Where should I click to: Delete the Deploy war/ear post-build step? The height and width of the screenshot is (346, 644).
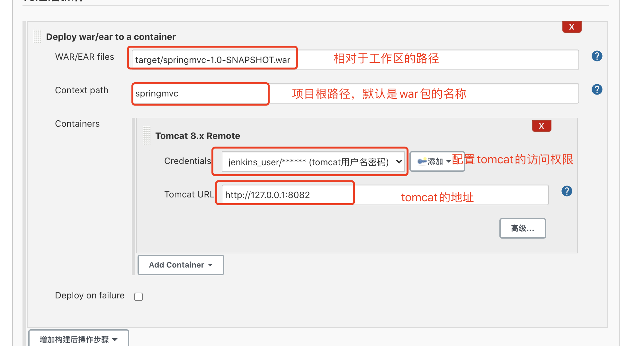coord(571,27)
